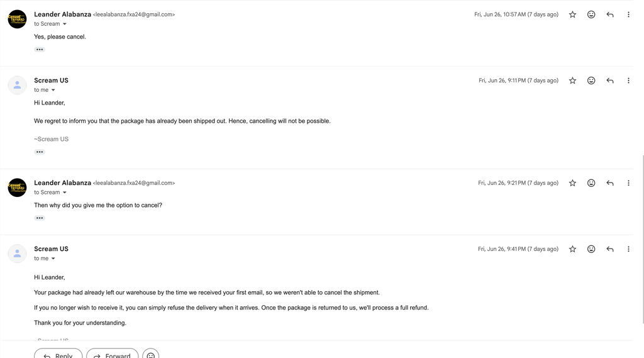Viewport: 644px width, 358px height.
Task: Add emoji reaction to 9:21 PM message
Action: 591,183
